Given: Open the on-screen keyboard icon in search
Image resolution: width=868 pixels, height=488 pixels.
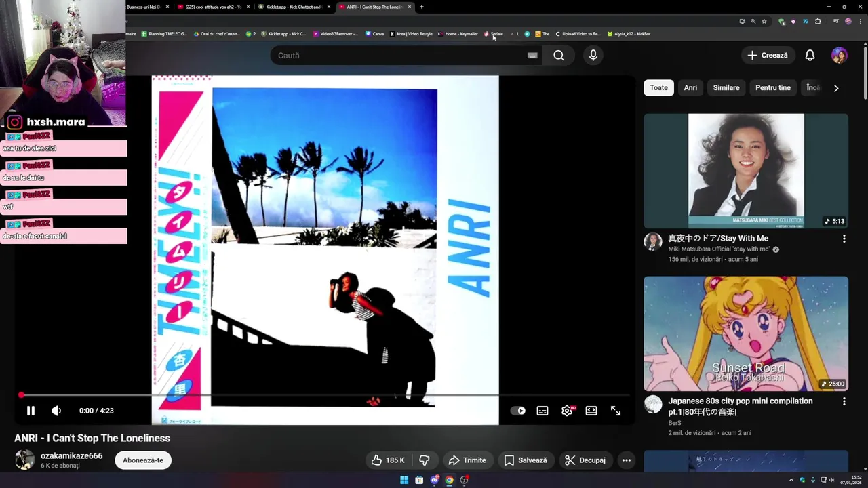Looking at the screenshot, I should click(x=532, y=56).
